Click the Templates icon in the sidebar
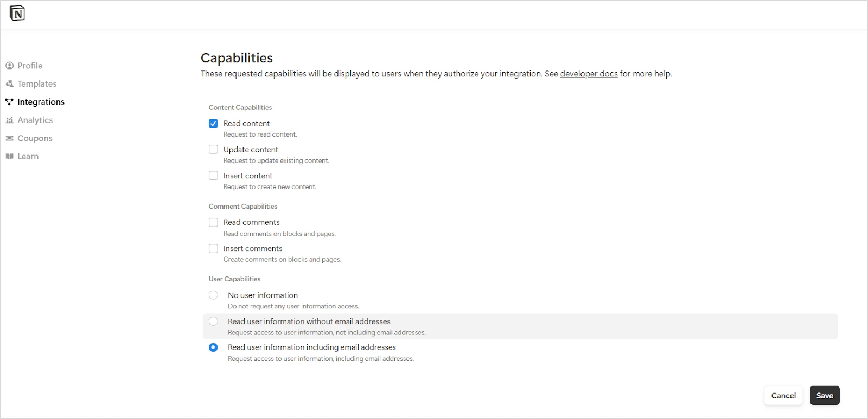The height and width of the screenshot is (419, 868). tap(9, 83)
